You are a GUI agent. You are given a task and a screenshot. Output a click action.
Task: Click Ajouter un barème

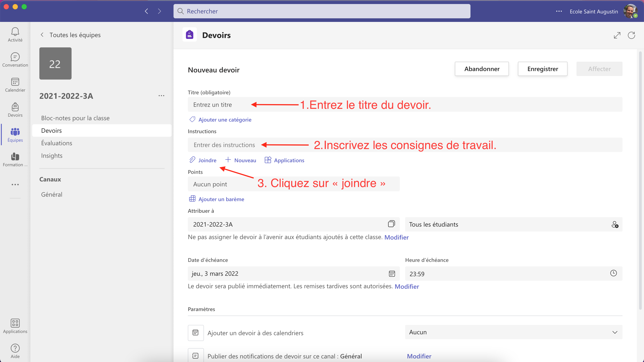point(216,199)
